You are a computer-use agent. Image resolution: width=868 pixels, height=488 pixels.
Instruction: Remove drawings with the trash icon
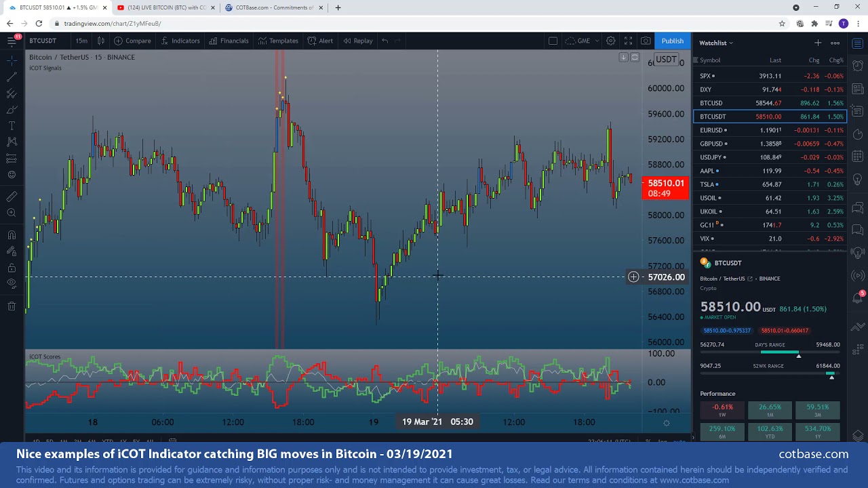(x=12, y=306)
